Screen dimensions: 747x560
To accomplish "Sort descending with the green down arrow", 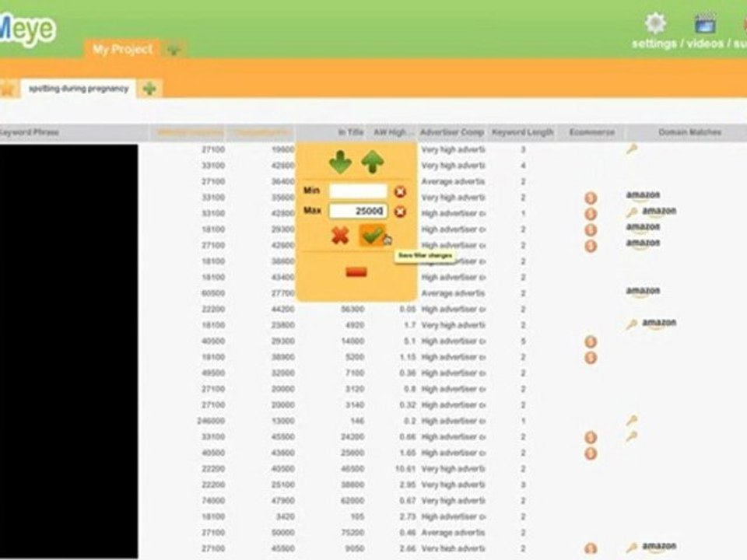I will pos(340,162).
